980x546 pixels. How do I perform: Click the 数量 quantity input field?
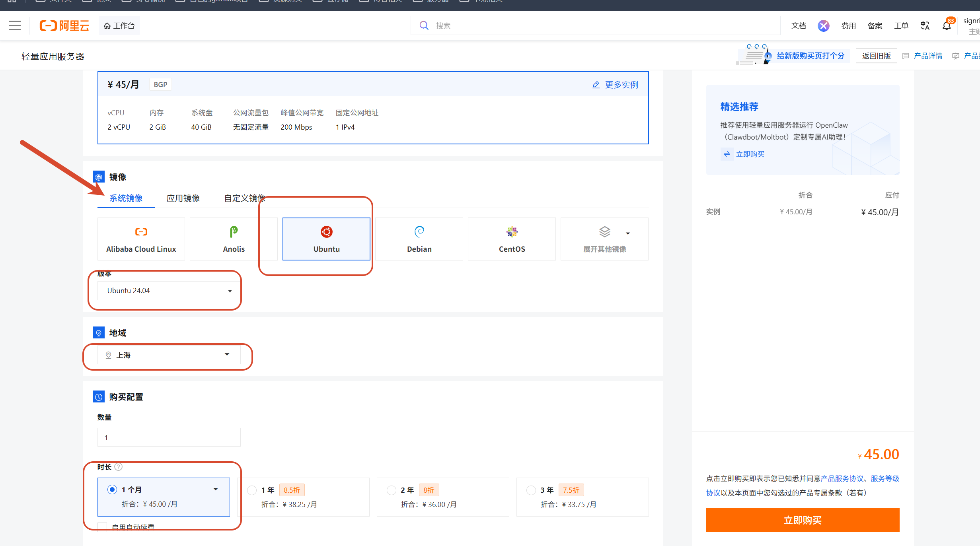click(169, 437)
